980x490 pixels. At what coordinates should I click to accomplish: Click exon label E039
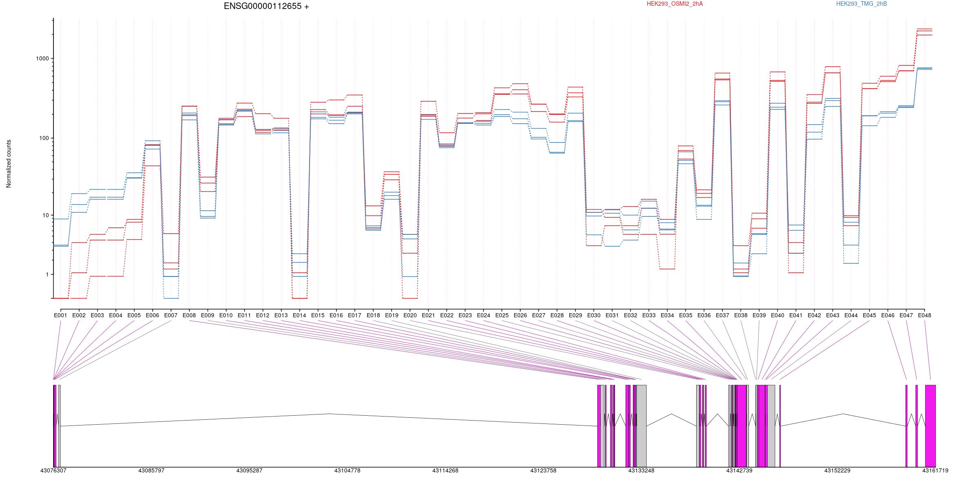click(759, 315)
